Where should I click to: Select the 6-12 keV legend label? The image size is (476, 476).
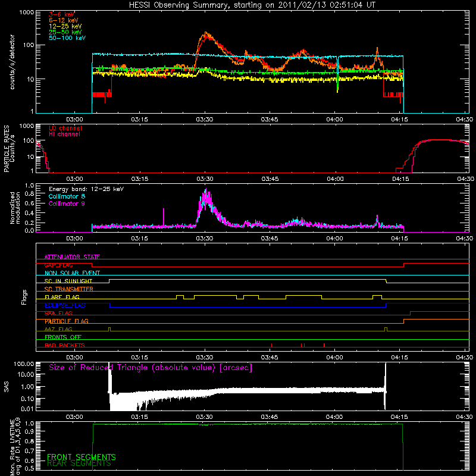[64, 20]
